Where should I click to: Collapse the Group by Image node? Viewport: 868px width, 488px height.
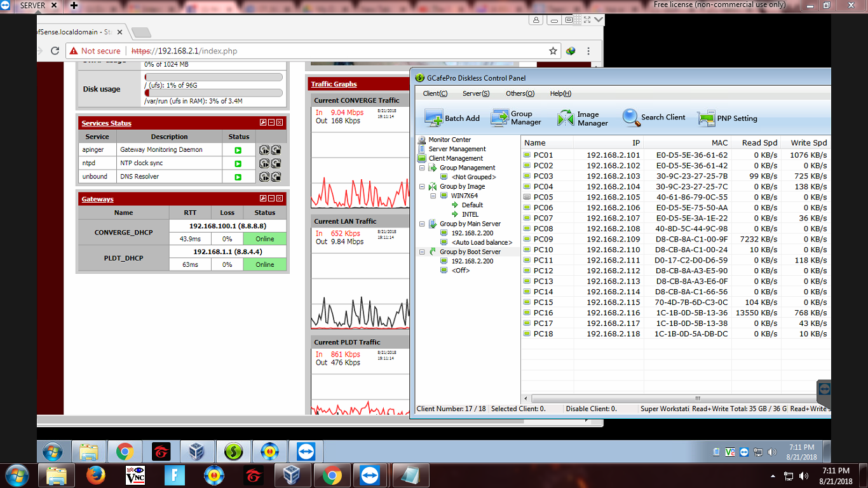423,187
